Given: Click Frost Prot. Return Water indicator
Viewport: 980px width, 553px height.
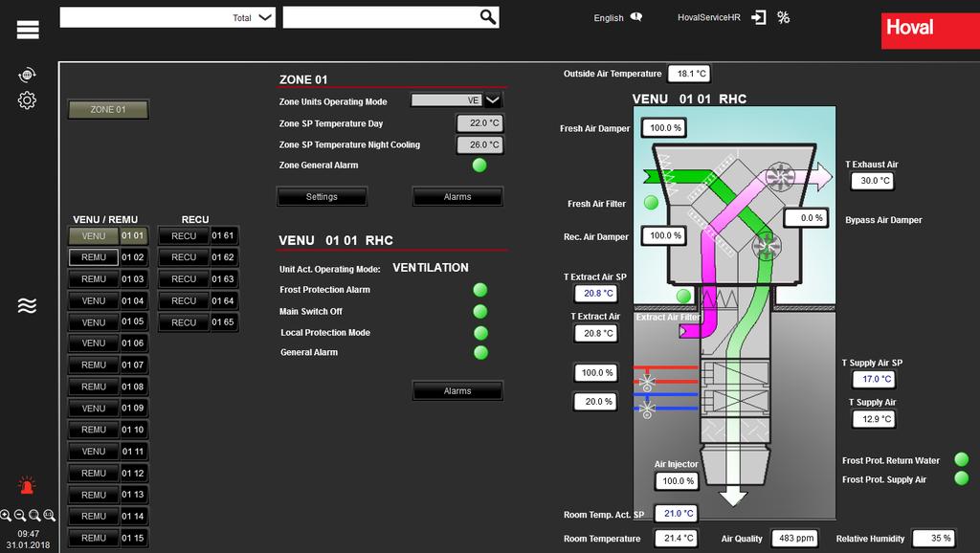Looking at the screenshot, I should (x=961, y=460).
